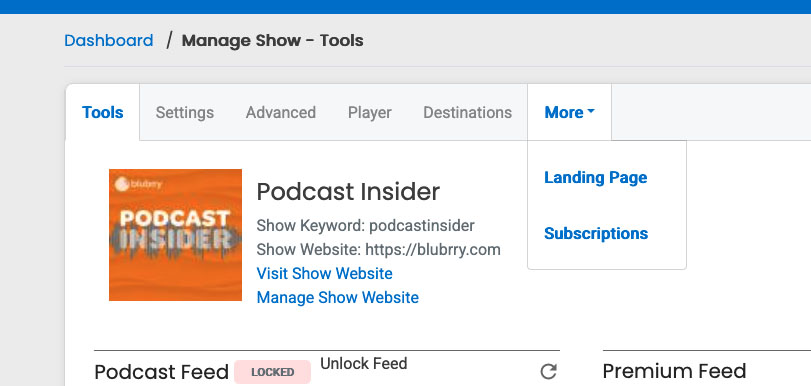
Task: Select the Show Keyword: podcastinsider text
Action: click(x=366, y=226)
